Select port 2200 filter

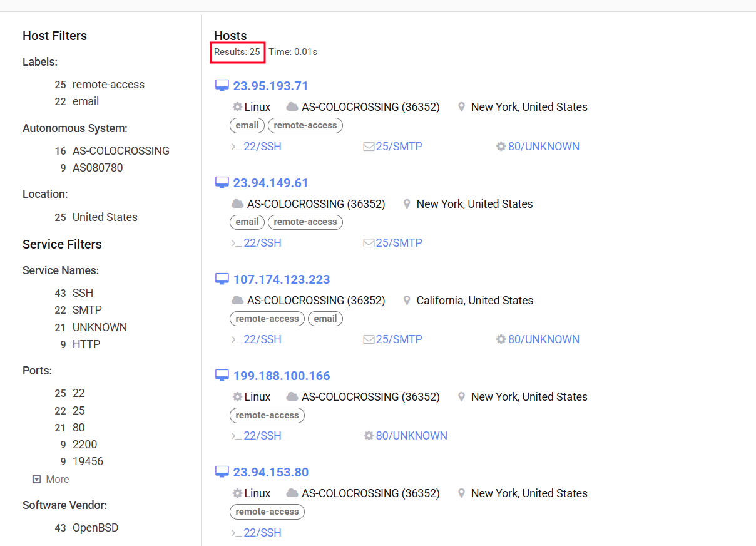pyautogui.click(x=84, y=445)
